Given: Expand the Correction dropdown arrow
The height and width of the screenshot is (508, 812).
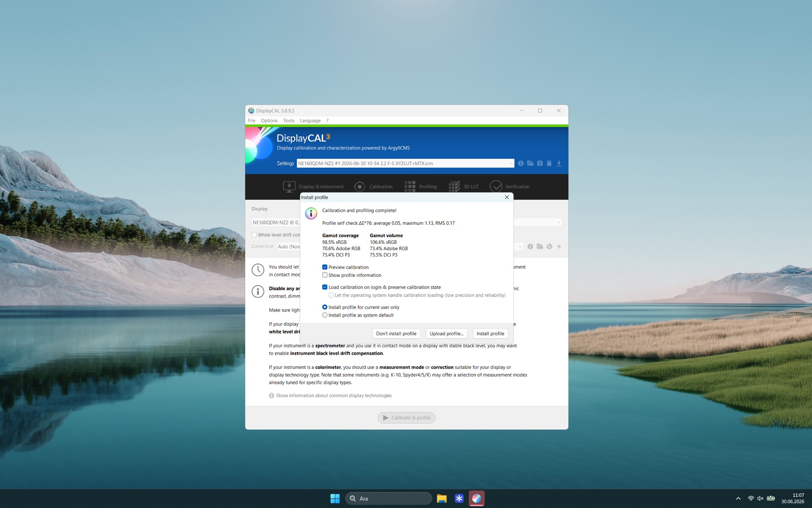Looking at the screenshot, I should pos(520,246).
